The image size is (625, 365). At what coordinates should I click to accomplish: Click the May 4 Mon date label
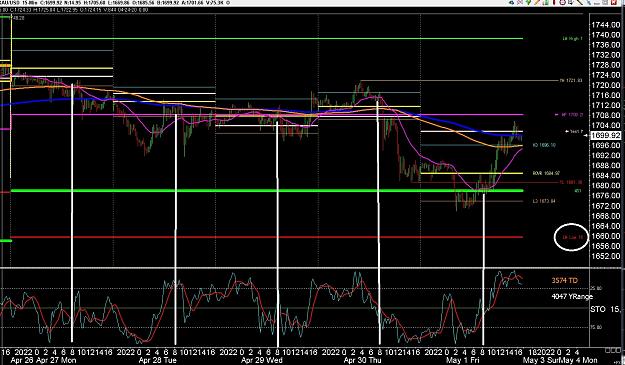tap(579, 360)
